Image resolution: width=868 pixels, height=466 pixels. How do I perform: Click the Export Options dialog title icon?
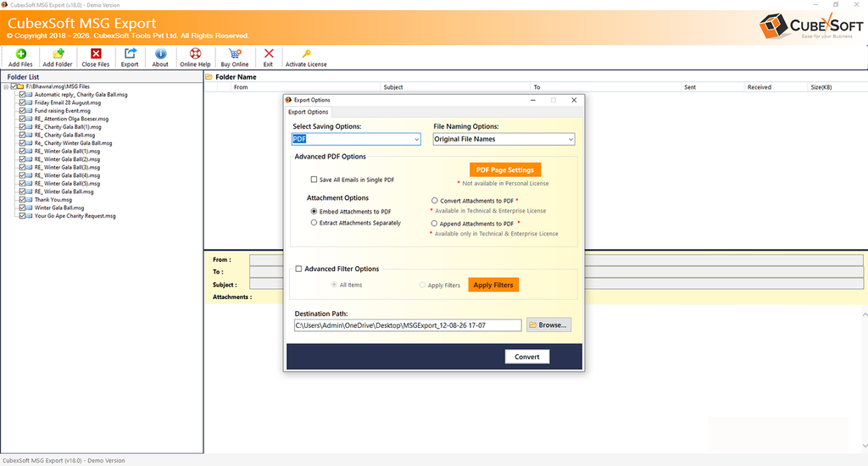pyautogui.click(x=288, y=100)
